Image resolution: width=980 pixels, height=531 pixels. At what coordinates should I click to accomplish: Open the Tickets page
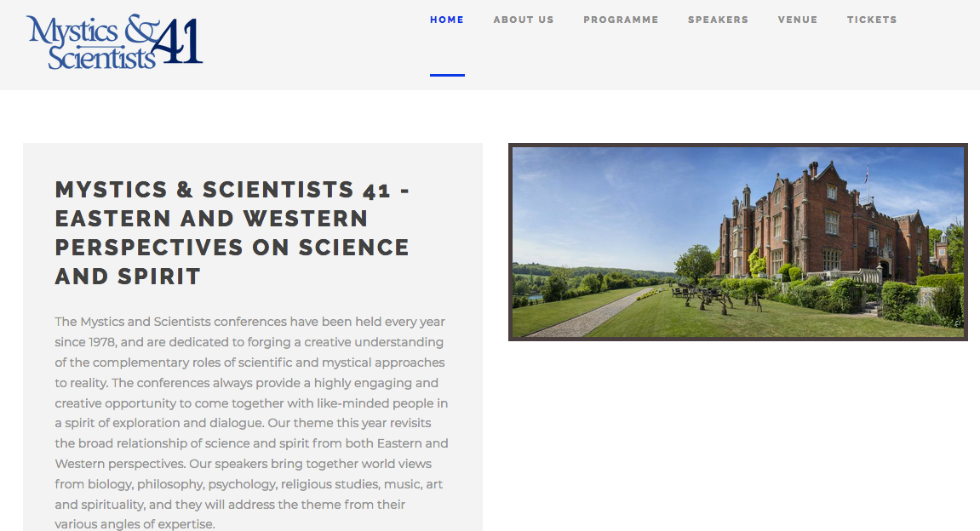click(x=872, y=20)
